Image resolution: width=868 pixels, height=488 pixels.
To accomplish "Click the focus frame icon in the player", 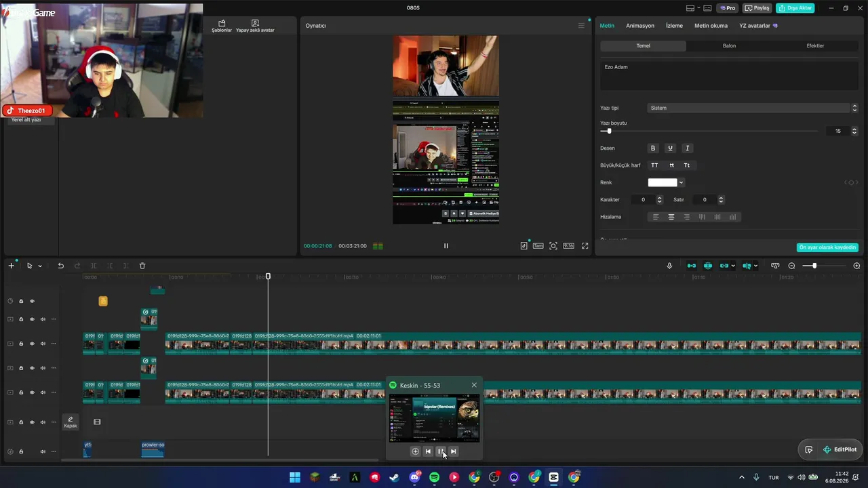I will pyautogui.click(x=553, y=246).
